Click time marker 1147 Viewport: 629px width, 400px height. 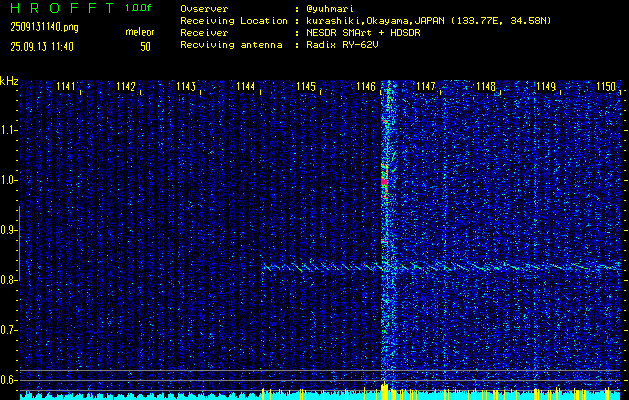pyautogui.click(x=426, y=87)
